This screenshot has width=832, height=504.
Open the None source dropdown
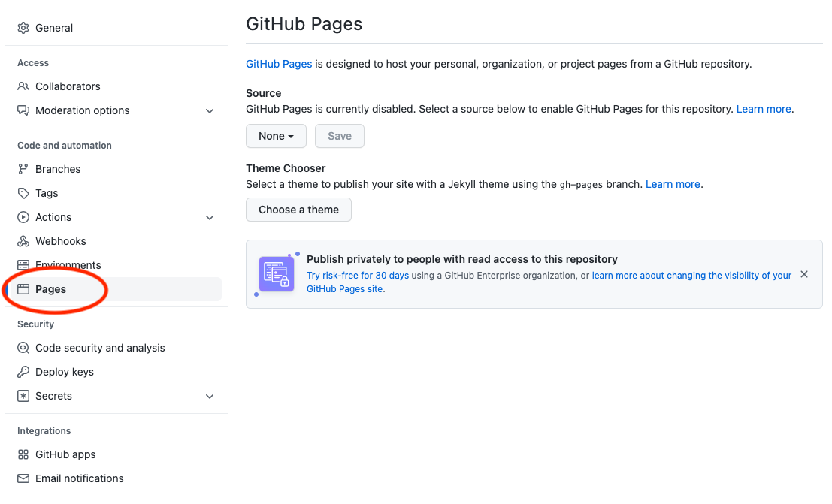coord(276,136)
